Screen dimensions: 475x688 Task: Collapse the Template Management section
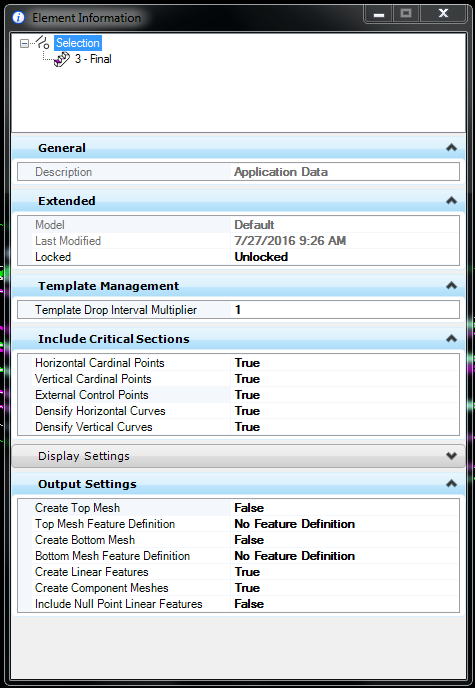pyautogui.click(x=451, y=286)
